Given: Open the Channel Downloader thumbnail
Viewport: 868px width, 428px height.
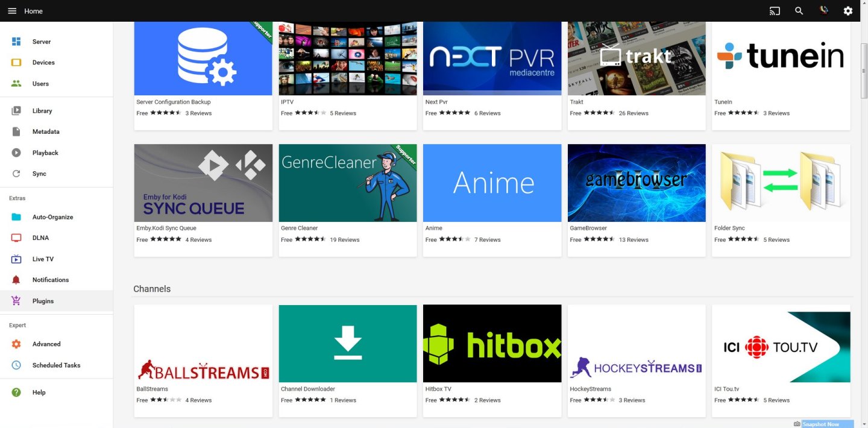Looking at the screenshot, I should 348,344.
